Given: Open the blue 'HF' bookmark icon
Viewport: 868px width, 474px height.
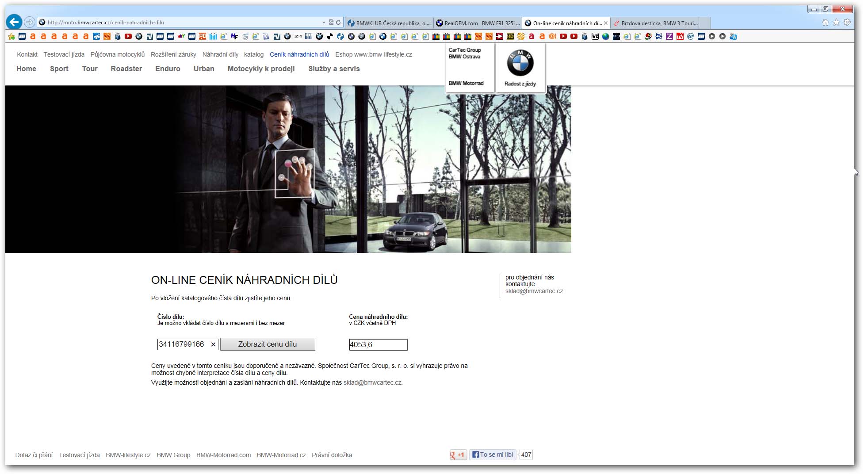Looking at the screenshot, I should [x=234, y=36].
